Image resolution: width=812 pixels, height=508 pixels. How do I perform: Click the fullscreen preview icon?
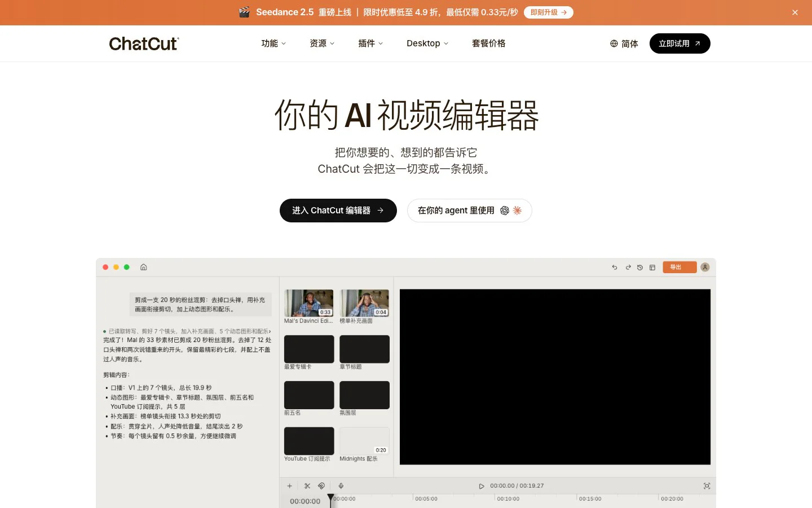[707, 486]
